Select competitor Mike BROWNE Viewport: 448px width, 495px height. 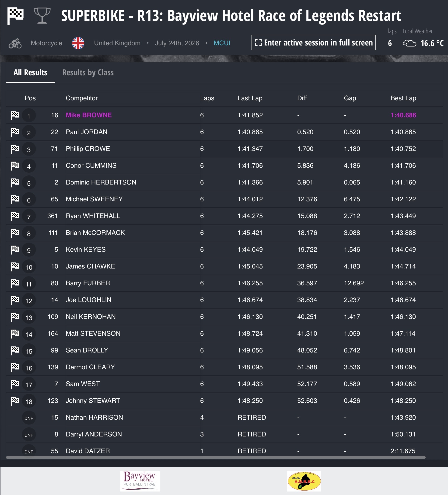(x=89, y=115)
